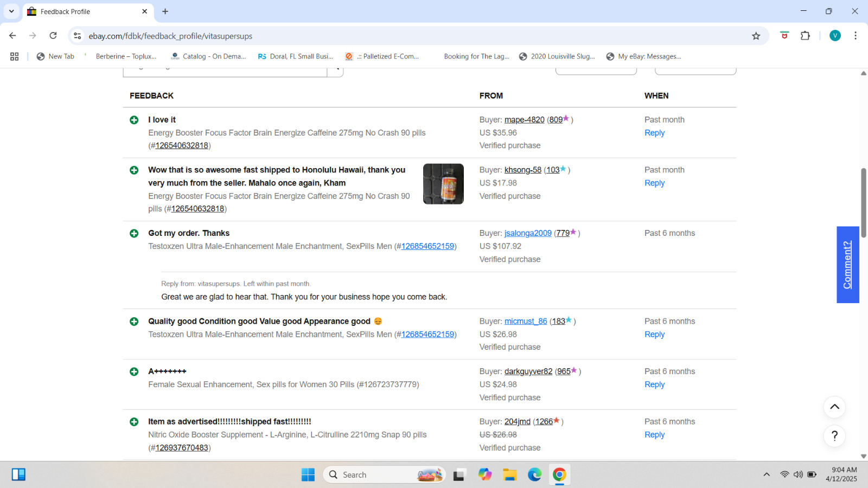Open the Copilot taskbar icon
Screen dimensions: 868x488
pos(484,475)
